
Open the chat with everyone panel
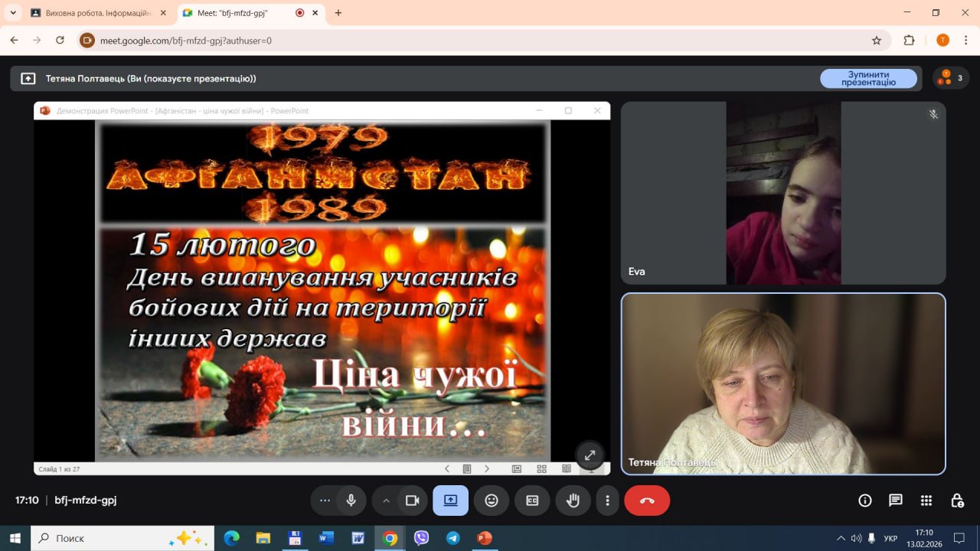point(896,500)
